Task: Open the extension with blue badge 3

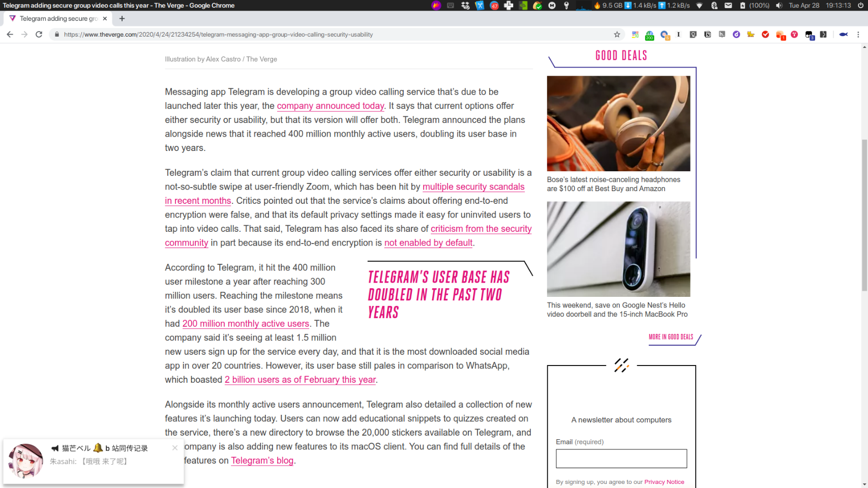Action: coord(810,35)
